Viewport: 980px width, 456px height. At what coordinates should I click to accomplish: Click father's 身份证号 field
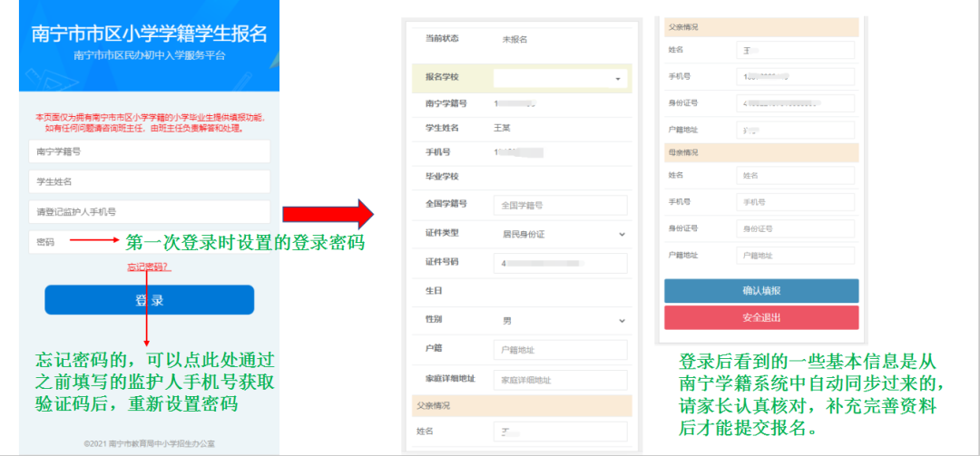point(796,104)
